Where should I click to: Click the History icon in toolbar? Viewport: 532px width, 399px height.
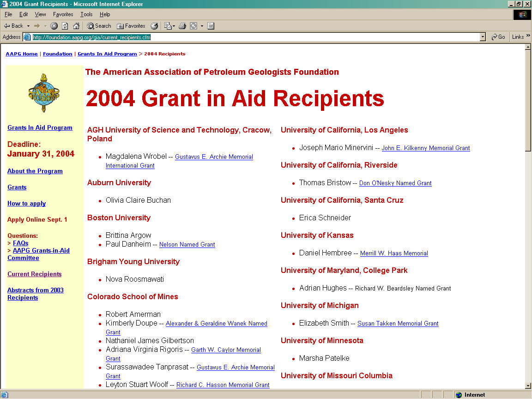click(154, 26)
